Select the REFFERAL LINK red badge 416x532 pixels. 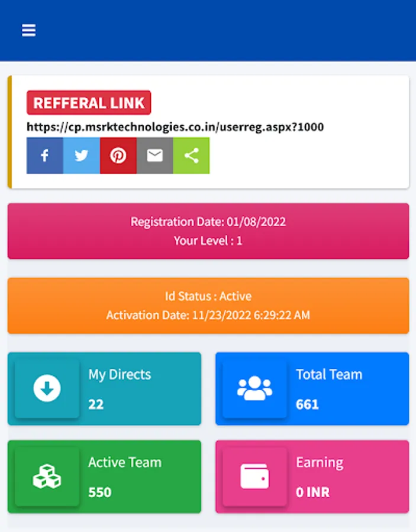[89, 102]
